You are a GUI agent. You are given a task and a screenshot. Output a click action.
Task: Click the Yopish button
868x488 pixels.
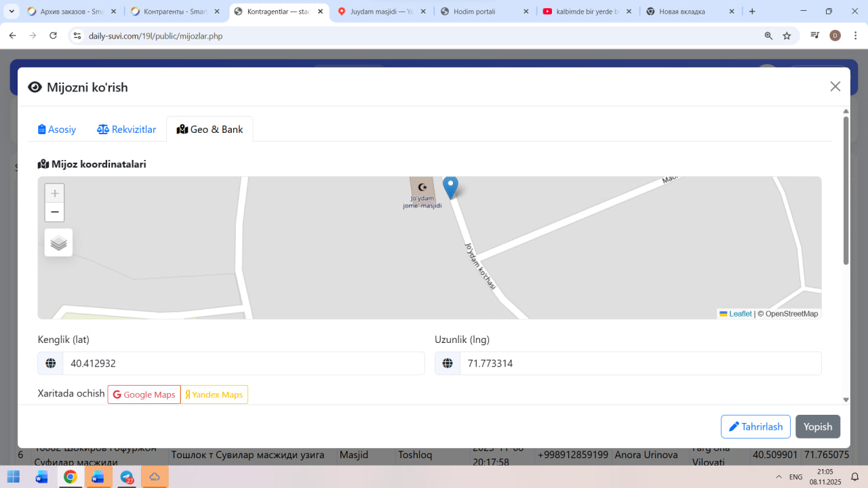(x=818, y=427)
